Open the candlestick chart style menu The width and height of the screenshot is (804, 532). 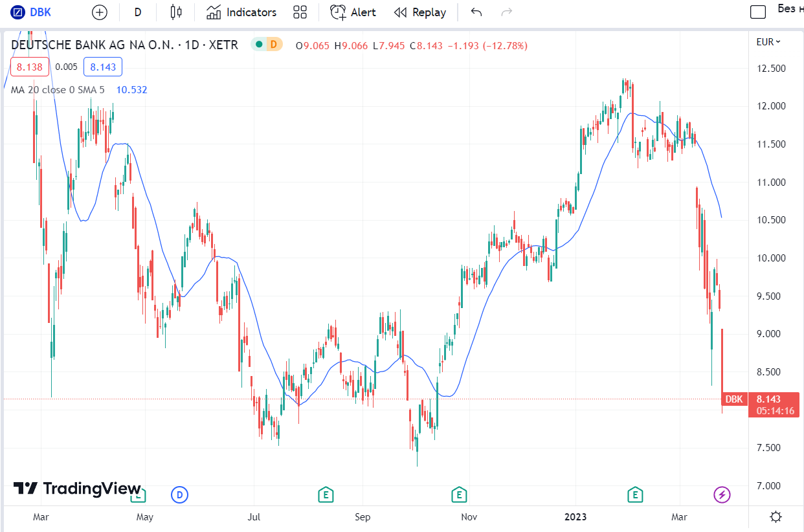pyautogui.click(x=176, y=12)
